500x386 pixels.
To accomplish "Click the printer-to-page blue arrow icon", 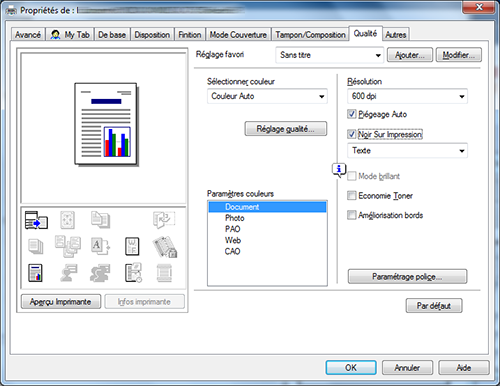I will click(36, 220).
